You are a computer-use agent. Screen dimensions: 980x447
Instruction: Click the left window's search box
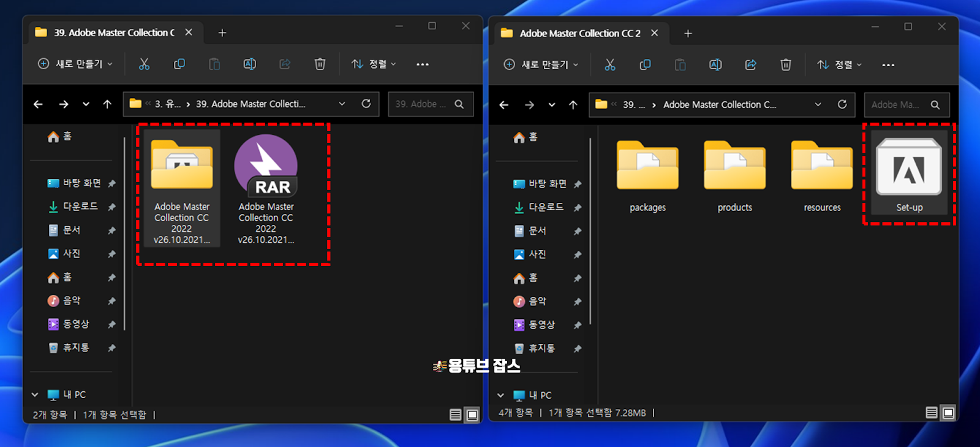point(431,104)
